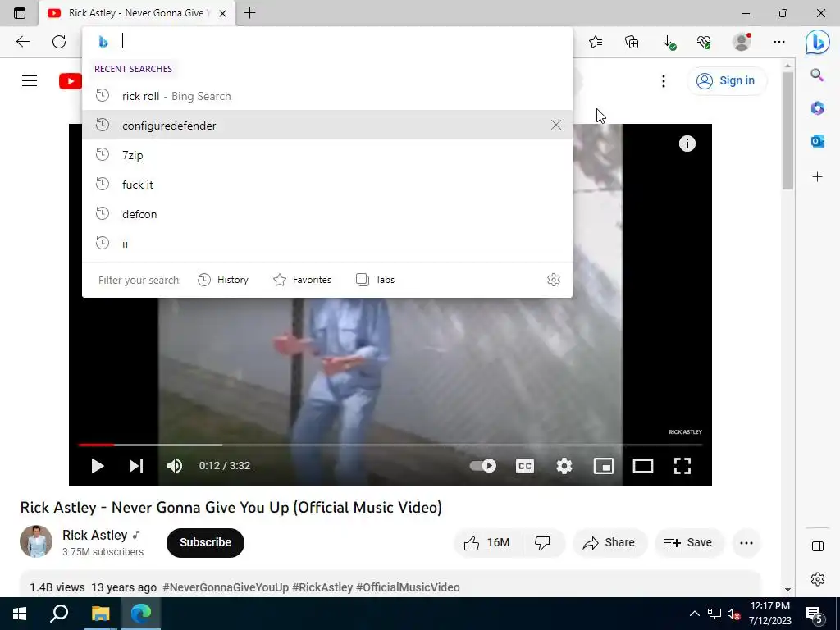Screen dimensions: 840x630
Task: Filter search by Tabs
Action: click(376, 280)
